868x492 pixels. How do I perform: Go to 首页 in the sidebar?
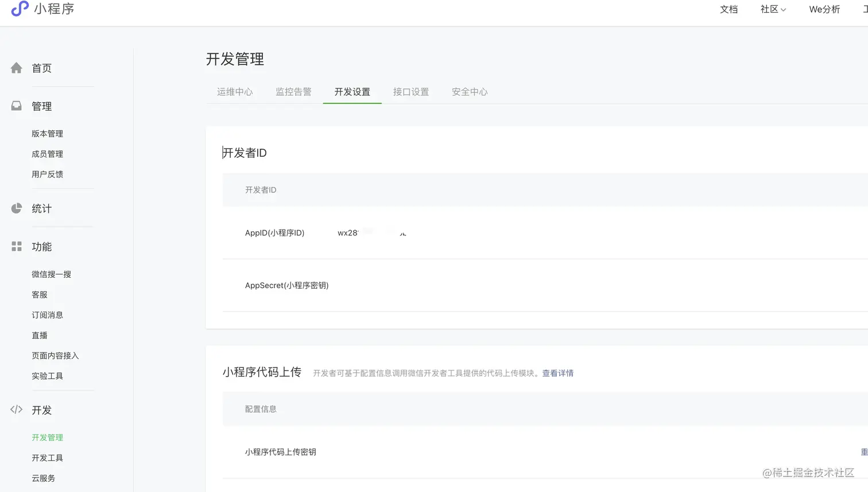(41, 68)
